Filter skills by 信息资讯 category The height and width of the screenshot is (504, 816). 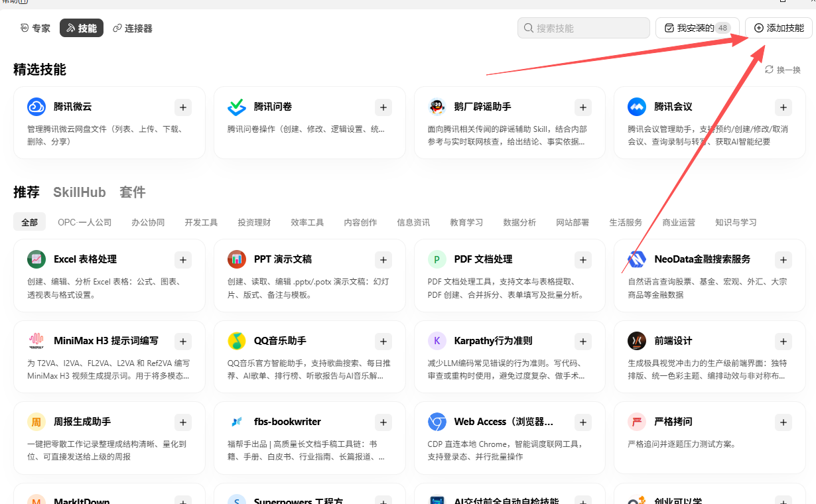(413, 222)
